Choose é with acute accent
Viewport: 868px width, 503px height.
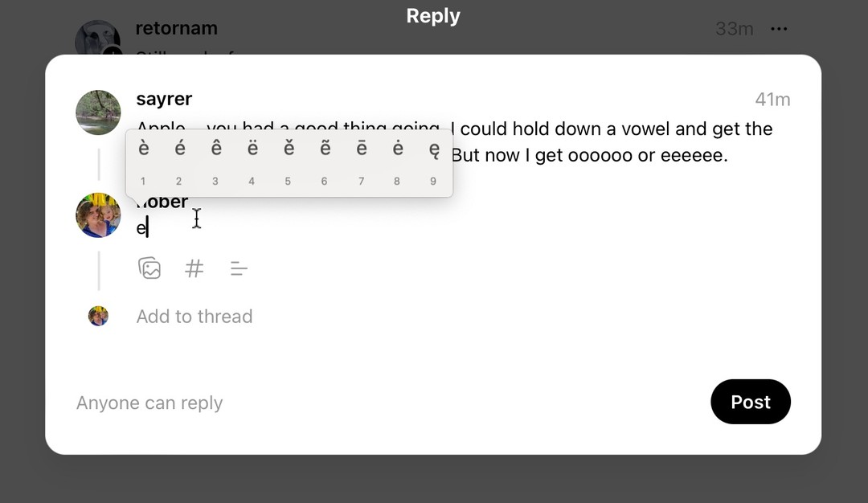click(x=179, y=149)
